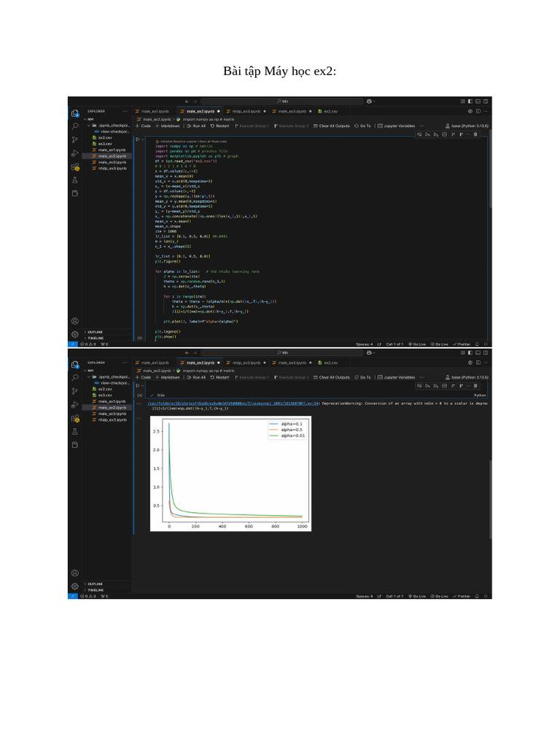This screenshot has height=747, width=560.
Task: Switch to male_ex3.ipynb tab in top screenshot
Action: tap(292, 111)
